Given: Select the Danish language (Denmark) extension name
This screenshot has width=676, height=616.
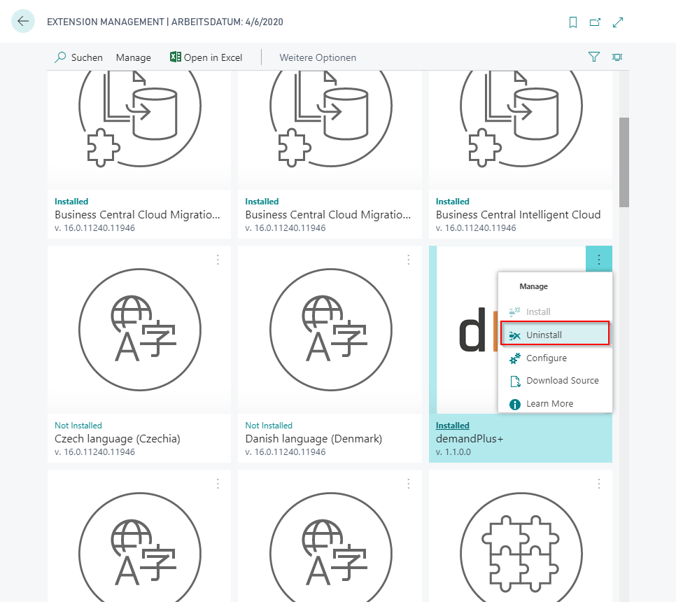Looking at the screenshot, I should pos(314,439).
